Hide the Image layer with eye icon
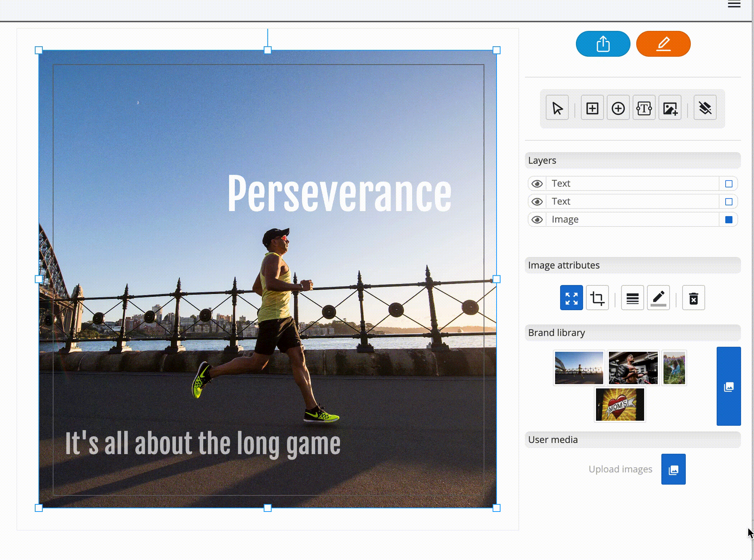The image size is (754, 560). click(x=537, y=220)
